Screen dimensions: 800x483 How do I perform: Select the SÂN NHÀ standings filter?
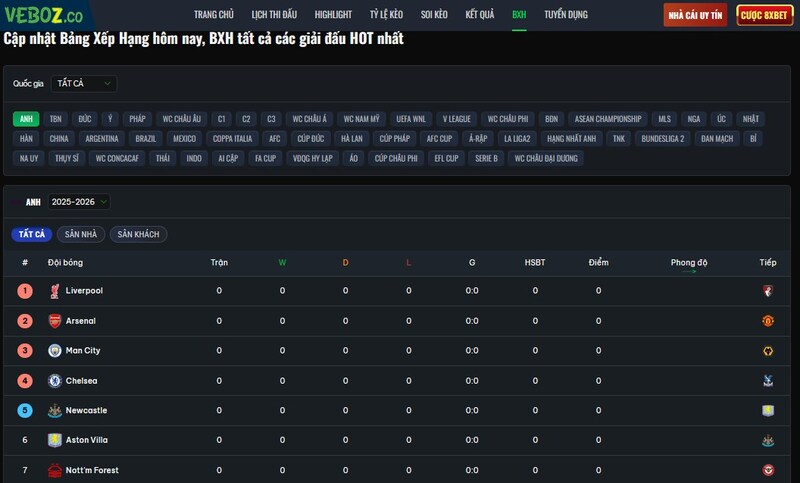(81, 234)
